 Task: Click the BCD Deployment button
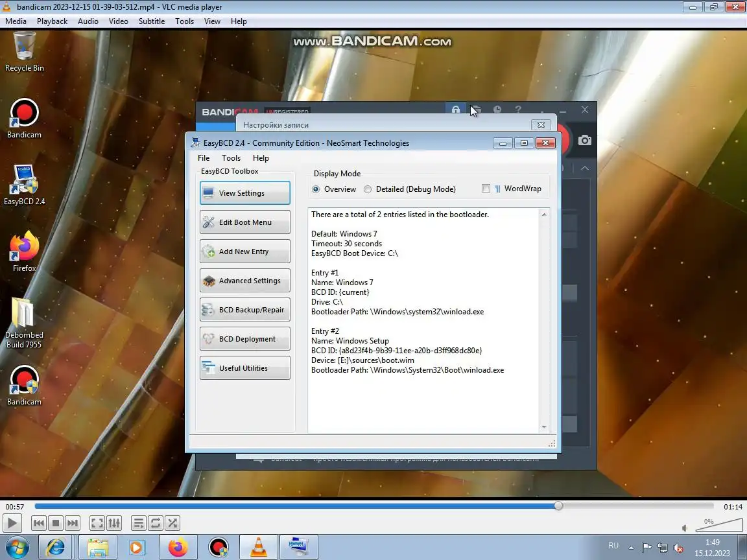(x=245, y=338)
